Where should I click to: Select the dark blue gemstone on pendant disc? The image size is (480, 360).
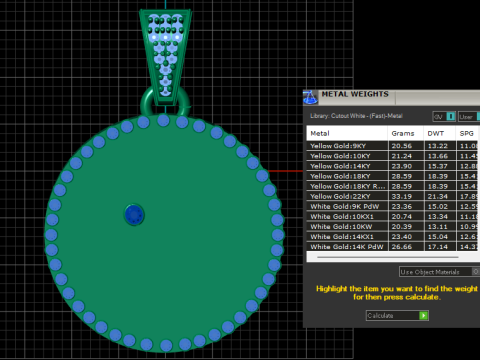point(134,214)
